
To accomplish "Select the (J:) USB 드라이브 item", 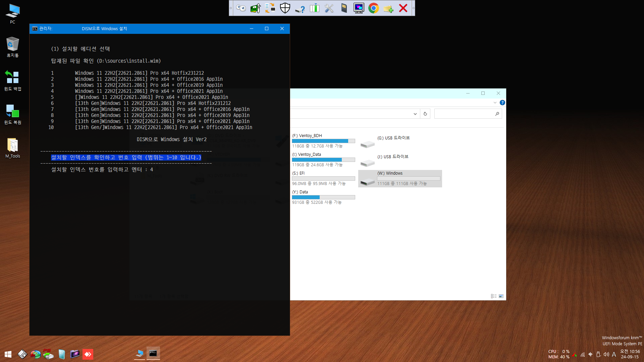I will pos(400,160).
